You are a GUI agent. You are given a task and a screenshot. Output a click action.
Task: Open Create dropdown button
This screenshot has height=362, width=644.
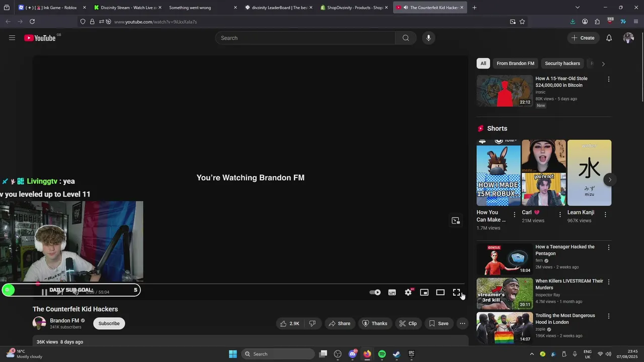tap(583, 38)
